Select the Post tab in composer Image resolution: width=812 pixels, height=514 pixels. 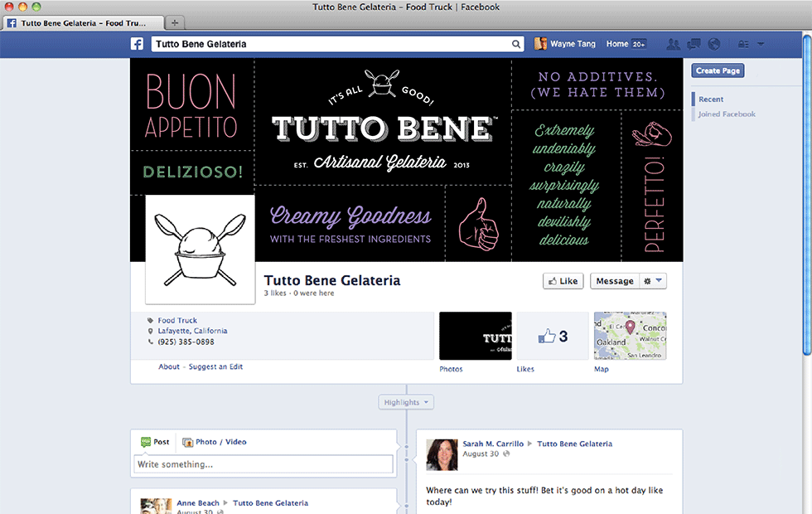tap(155, 442)
